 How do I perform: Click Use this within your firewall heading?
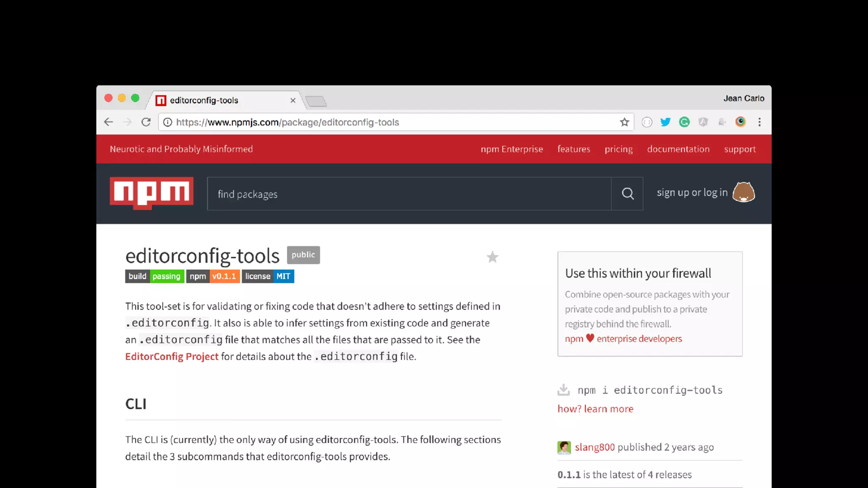point(638,274)
